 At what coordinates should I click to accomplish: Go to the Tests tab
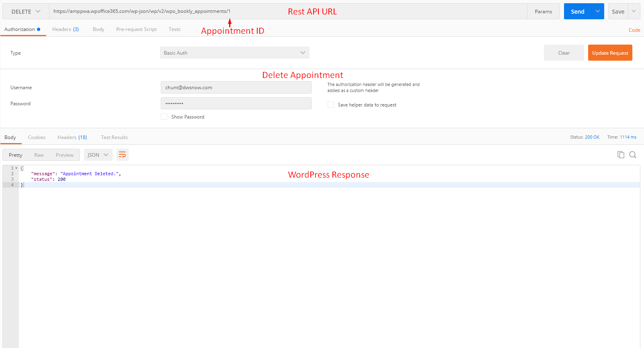pos(174,29)
